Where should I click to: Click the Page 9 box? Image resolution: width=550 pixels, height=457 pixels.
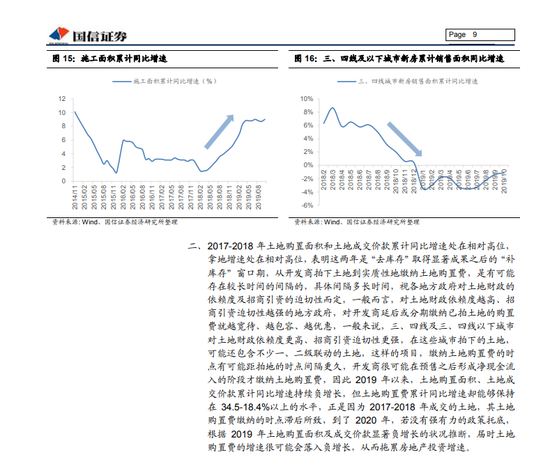tap(480, 35)
